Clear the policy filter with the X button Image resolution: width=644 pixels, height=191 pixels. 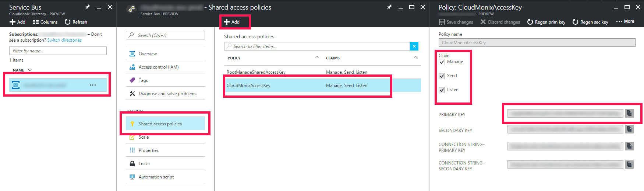pyautogui.click(x=414, y=46)
